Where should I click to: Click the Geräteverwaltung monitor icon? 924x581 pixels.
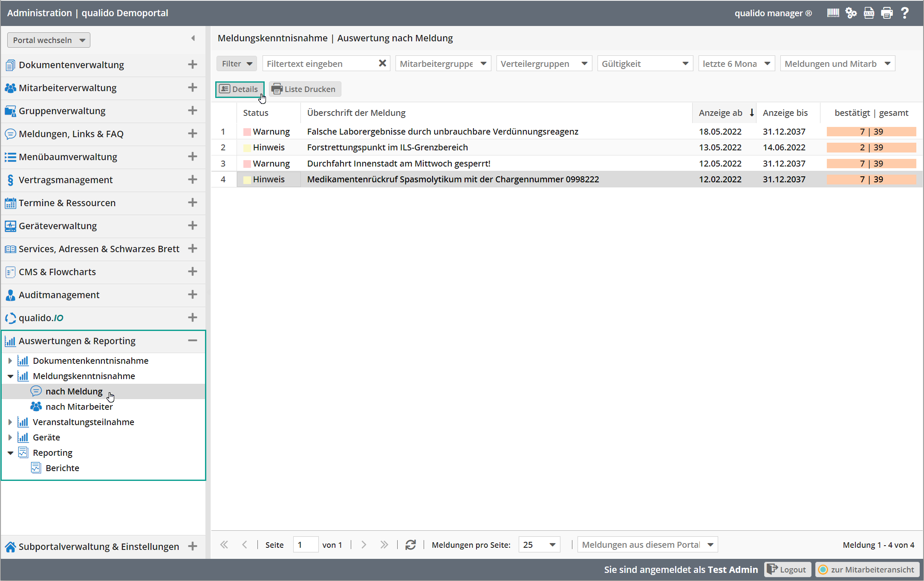coord(10,226)
